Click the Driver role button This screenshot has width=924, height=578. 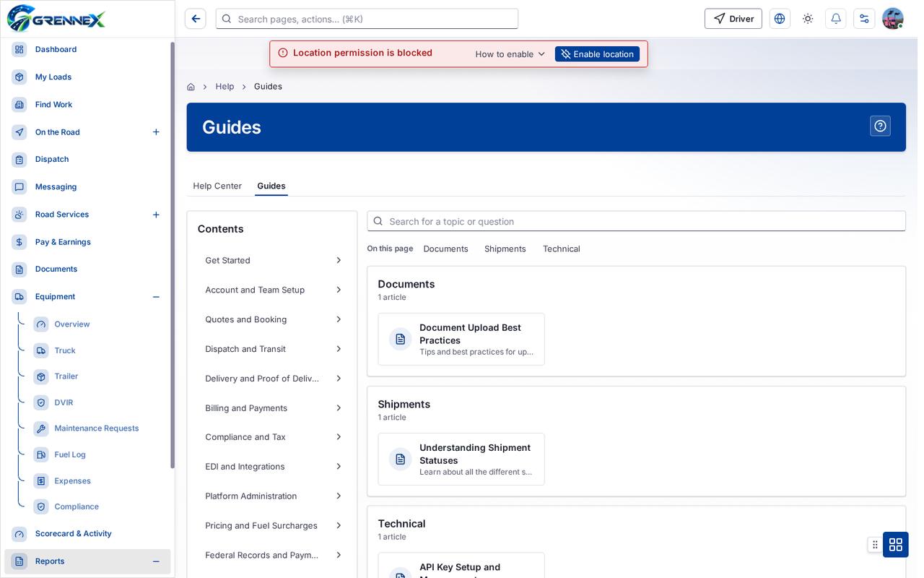tap(733, 19)
